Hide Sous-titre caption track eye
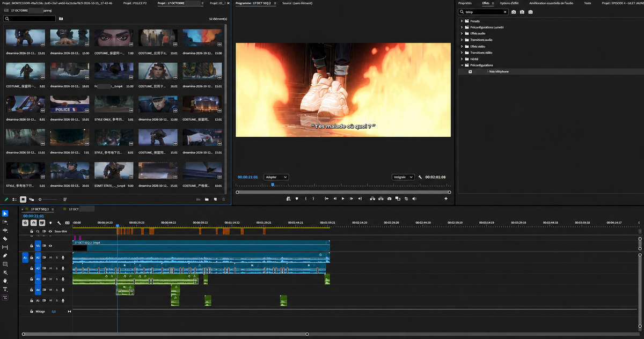The image size is (644, 339). [x=50, y=231]
